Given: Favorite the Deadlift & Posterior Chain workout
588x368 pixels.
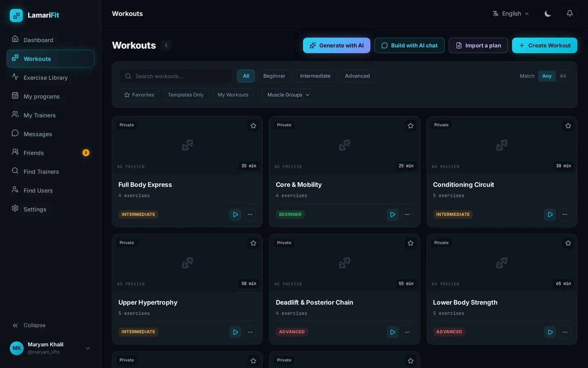Looking at the screenshot, I should tap(410, 243).
